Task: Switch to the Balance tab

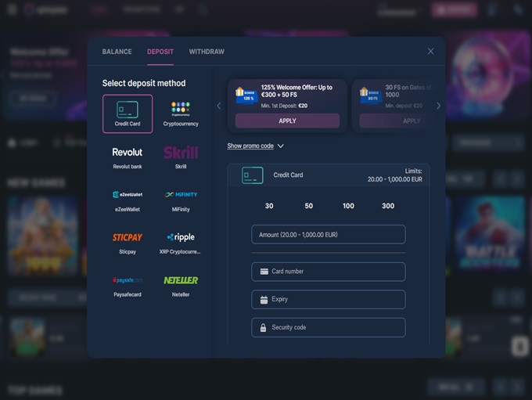Action: click(117, 52)
